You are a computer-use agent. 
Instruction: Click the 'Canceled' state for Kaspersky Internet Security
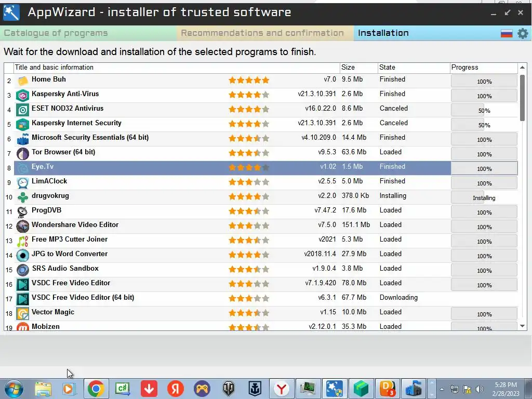pyautogui.click(x=394, y=123)
